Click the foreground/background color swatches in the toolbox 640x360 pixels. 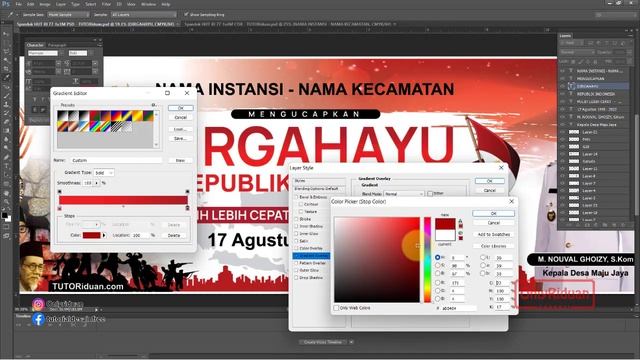[x=6, y=216]
